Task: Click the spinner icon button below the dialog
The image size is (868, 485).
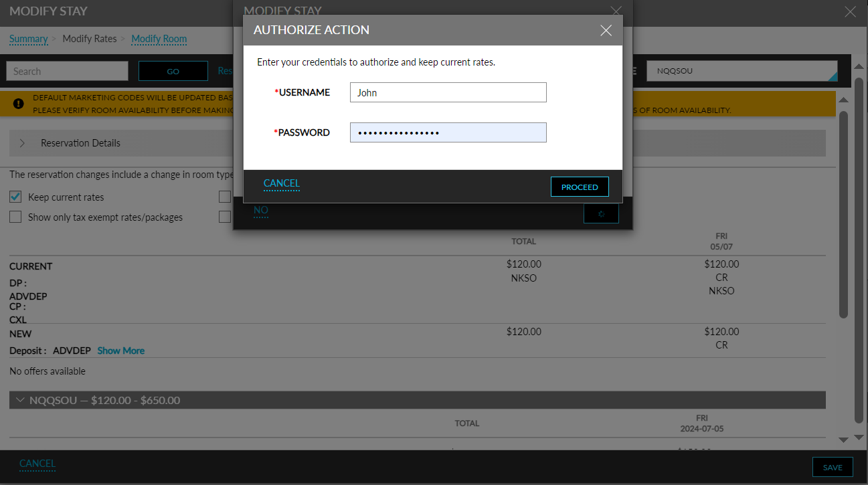Action: click(x=600, y=213)
